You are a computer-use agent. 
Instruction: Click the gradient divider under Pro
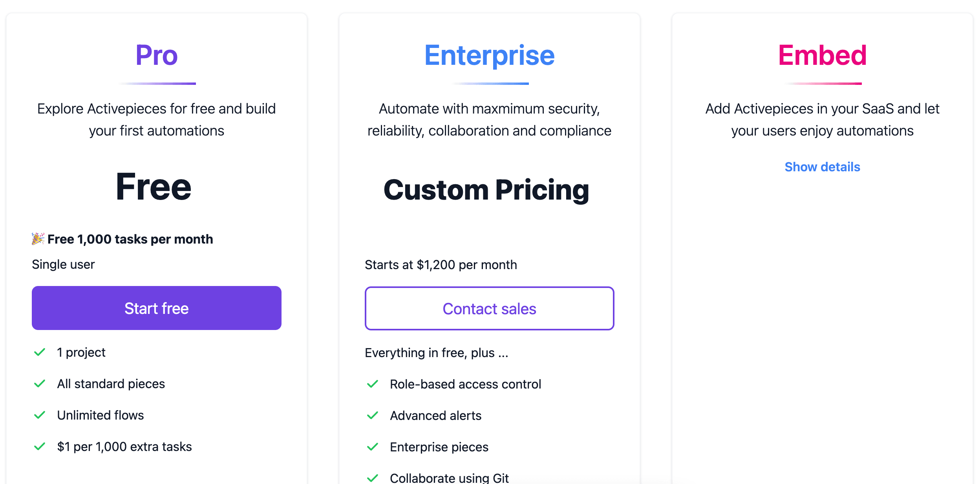[157, 83]
